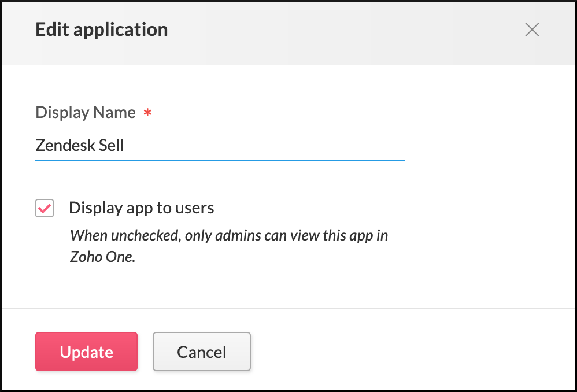This screenshot has height=392, width=577.
Task: Click the Display Name label
Action: coord(86,112)
